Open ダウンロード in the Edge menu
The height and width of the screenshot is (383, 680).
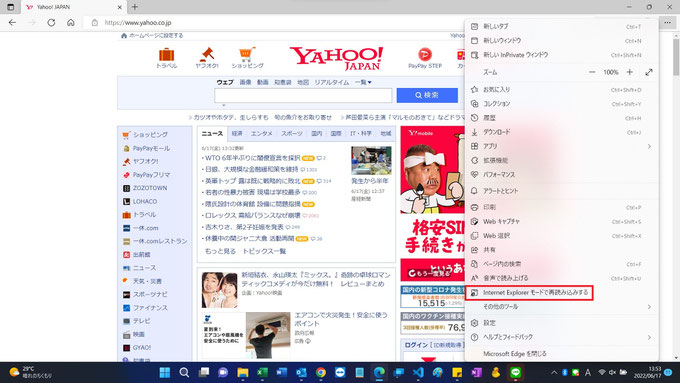point(562,132)
